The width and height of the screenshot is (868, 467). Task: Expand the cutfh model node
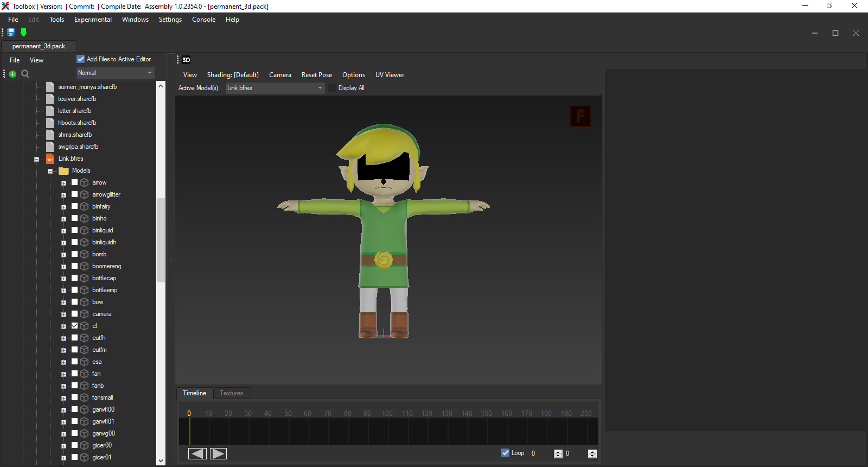63,338
